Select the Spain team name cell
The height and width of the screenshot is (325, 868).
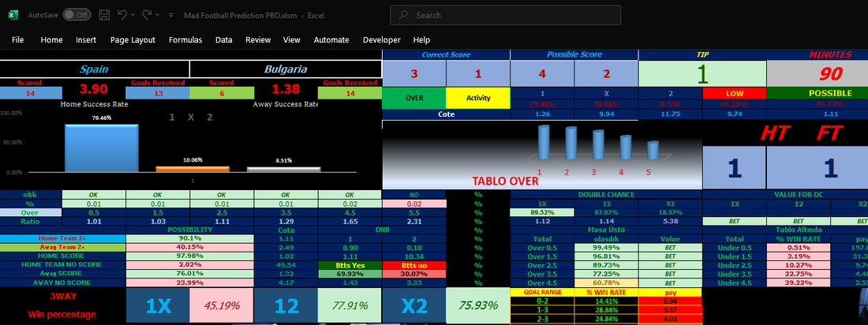95,69
